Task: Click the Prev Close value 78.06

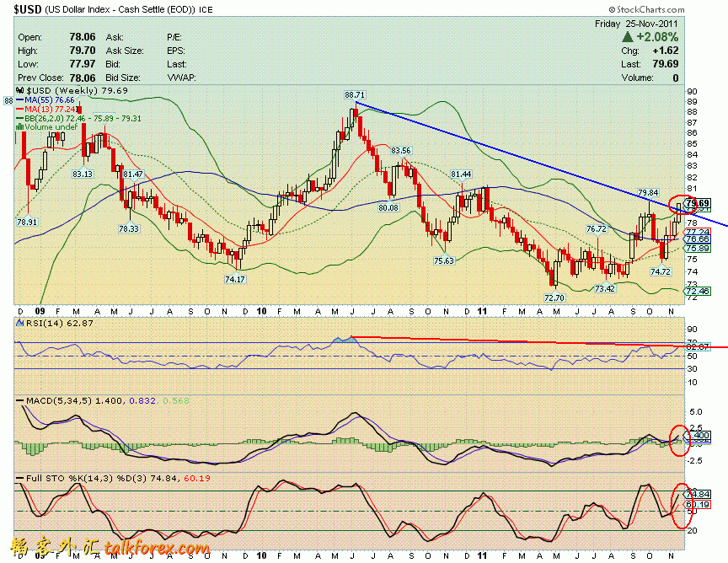Action: click(x=83, y=78)
